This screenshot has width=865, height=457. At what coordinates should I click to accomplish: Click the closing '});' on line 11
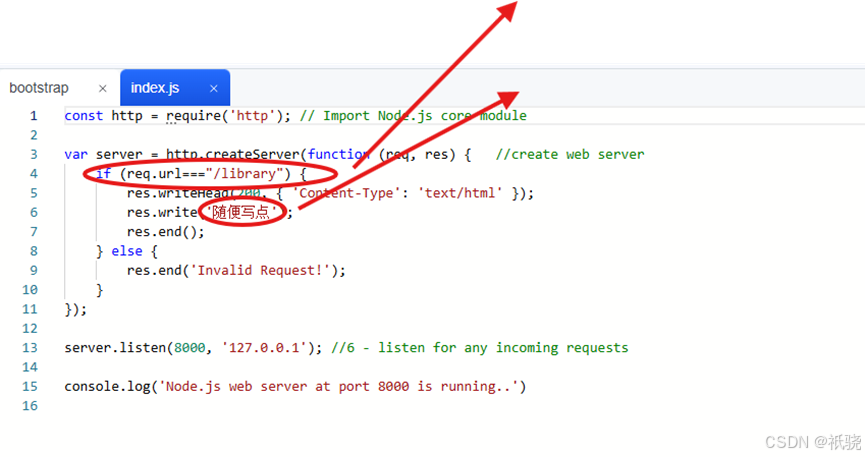(x=76, y=309)
